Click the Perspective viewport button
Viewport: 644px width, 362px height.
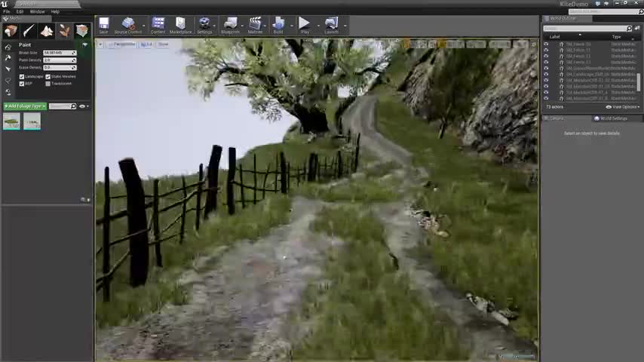tap(122, 44)
